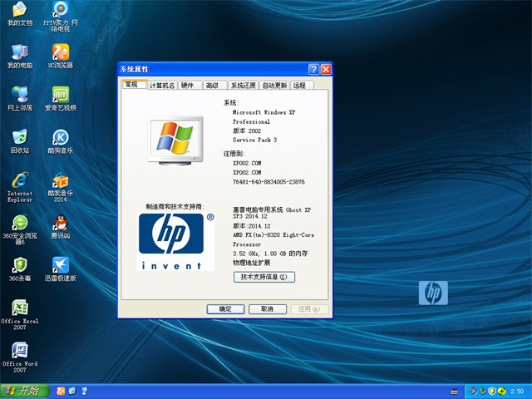Launch Internet Explorer from the desktop
The image size is (532, 399).
pyautogui.click(x=18, y=181)
